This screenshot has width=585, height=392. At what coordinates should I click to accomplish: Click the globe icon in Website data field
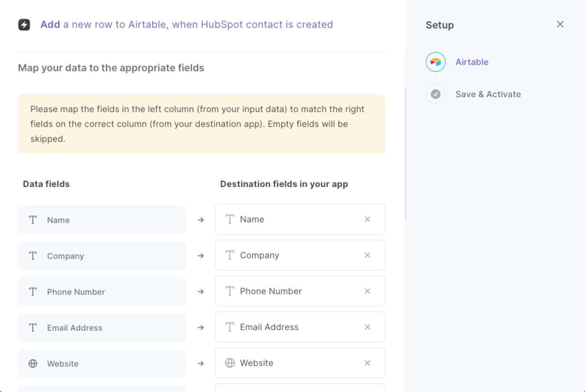pyautogui.click(x=33, y=364)
